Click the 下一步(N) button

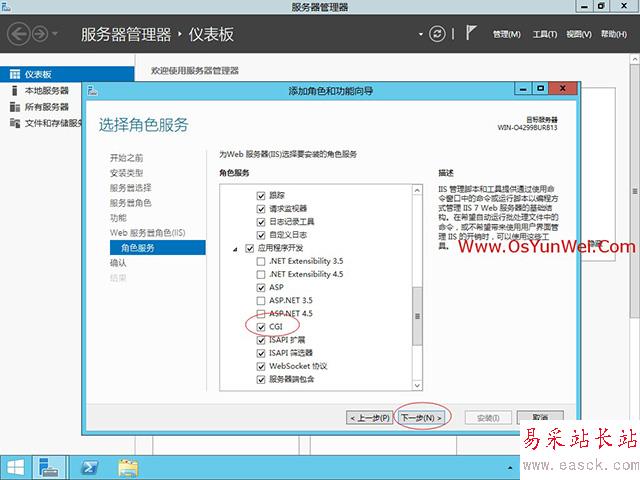422,418
